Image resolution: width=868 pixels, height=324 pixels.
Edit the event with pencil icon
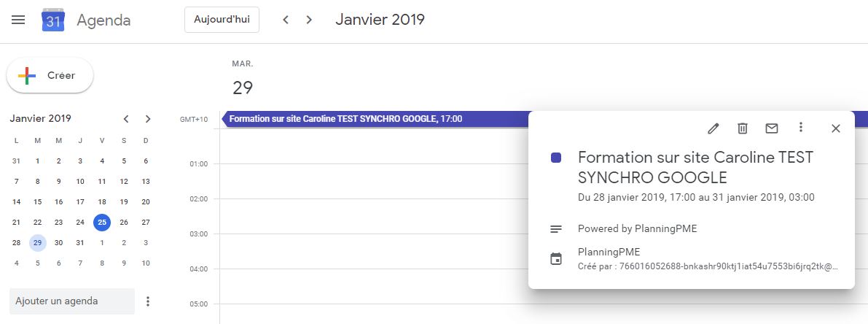pos(713,128)
